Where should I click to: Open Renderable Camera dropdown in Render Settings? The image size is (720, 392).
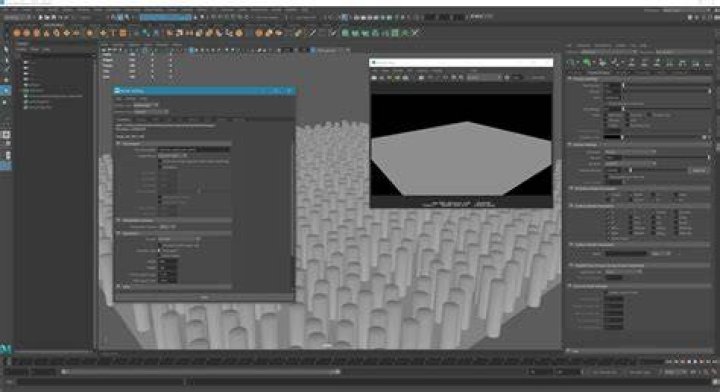[168, 227]
